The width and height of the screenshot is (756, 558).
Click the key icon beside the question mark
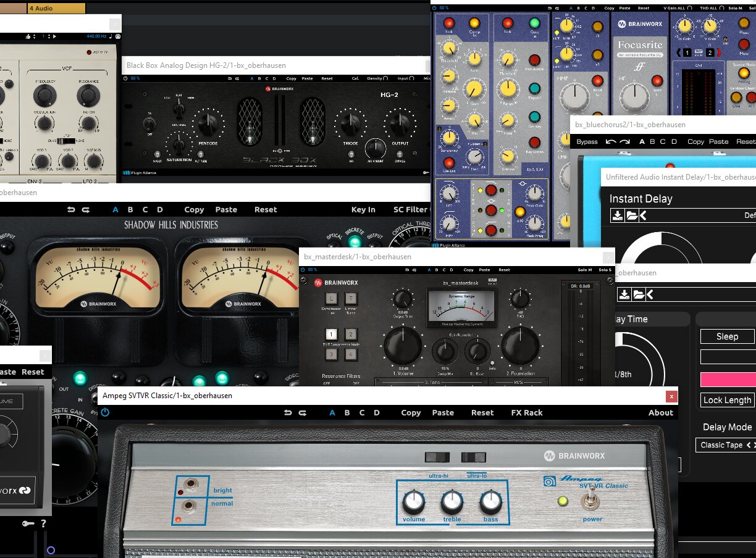tap(28, 524)
